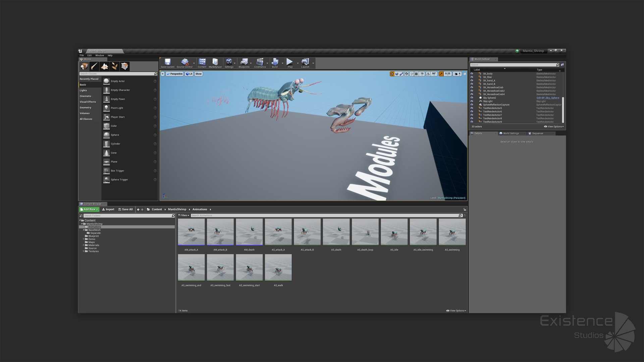Hide the SK_body actor via eye icon
644x362 pixels.
pos(472,74)
